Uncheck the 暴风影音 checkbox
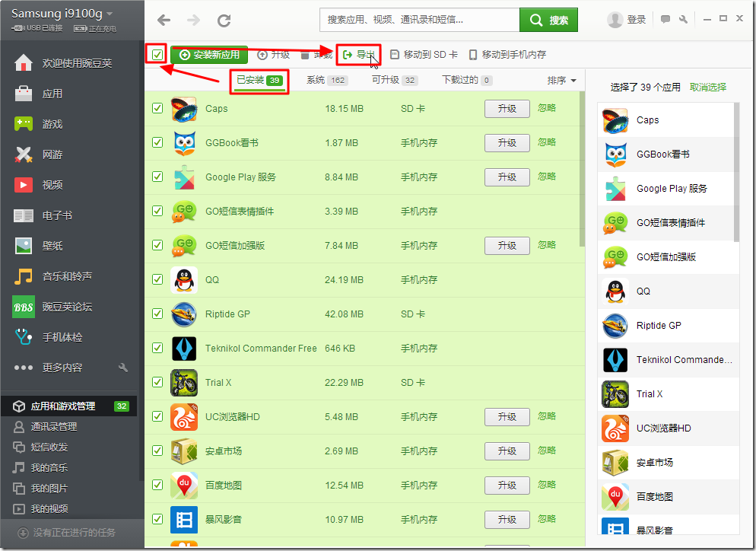This screenshot has height=551, width=756. point(157,519)
